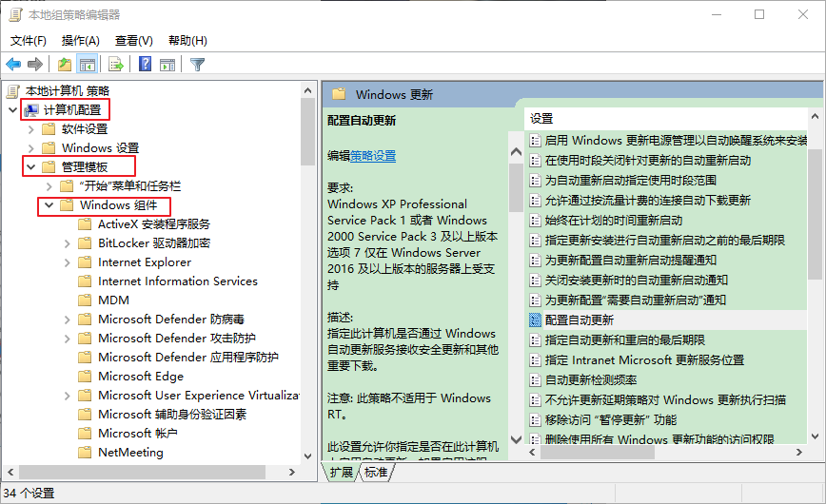Expand the "开始"菜单和任务栏 node
The height and width of the screenshot is (504, 826).
tap(49, 185)
